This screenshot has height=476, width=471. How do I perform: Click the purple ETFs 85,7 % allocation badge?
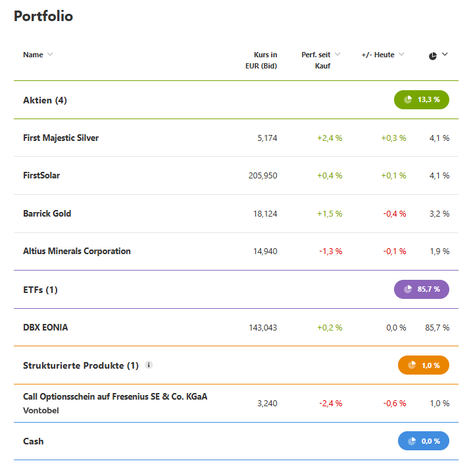421,289
